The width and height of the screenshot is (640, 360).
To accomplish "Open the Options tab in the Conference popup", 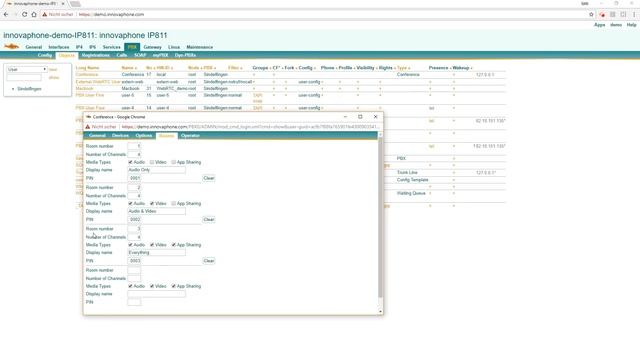I will pos(144,136).
